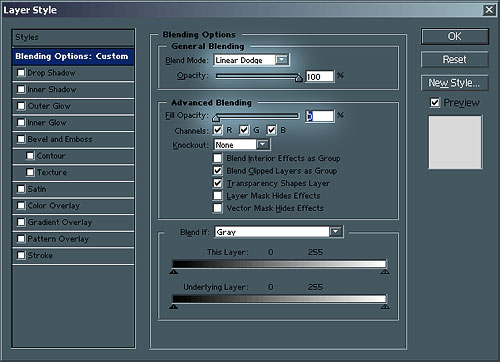Open the Knockout dropdown
The image size is (500, 362).
[263, 144]
